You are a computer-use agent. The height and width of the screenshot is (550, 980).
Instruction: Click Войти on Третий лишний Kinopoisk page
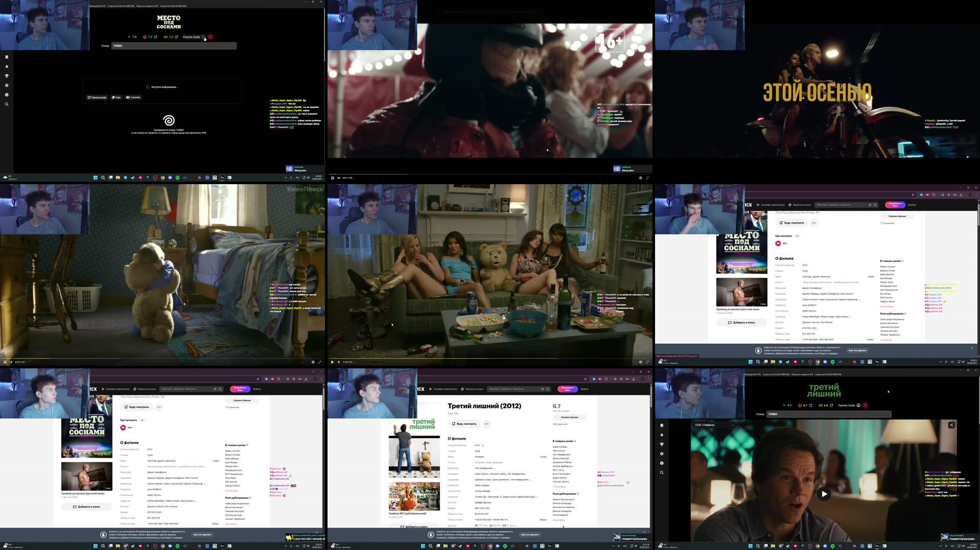(x=584, y=389)
